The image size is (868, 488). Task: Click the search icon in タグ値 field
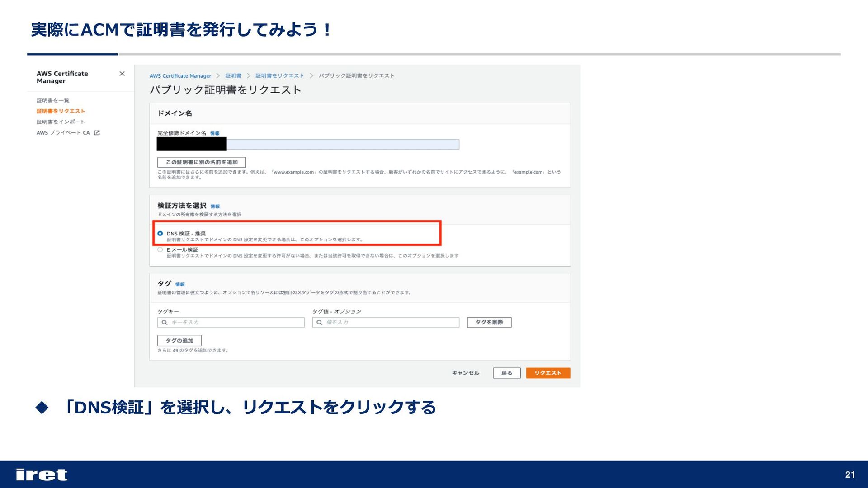tap(320, 322)
